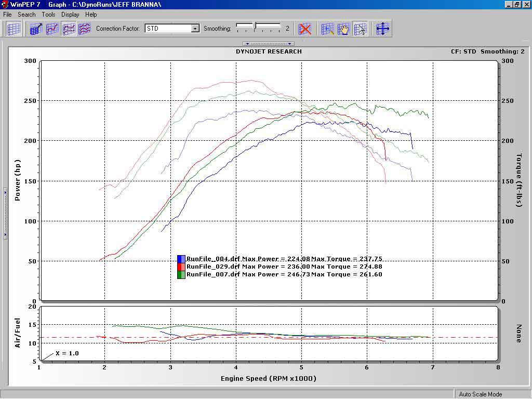Click the 'X = 1.0' cursor readout
Image resolution: width=532 pixels, height=399 pixels.
pyautogui.click(x=67, y=353)
